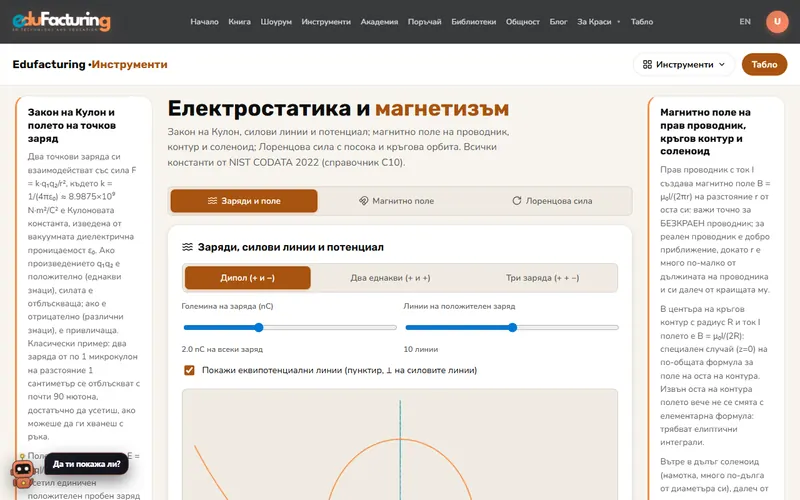Open Библиотеки in the top navigation
The width and height of the screenshot is (800, 500).
pos(473,21)
